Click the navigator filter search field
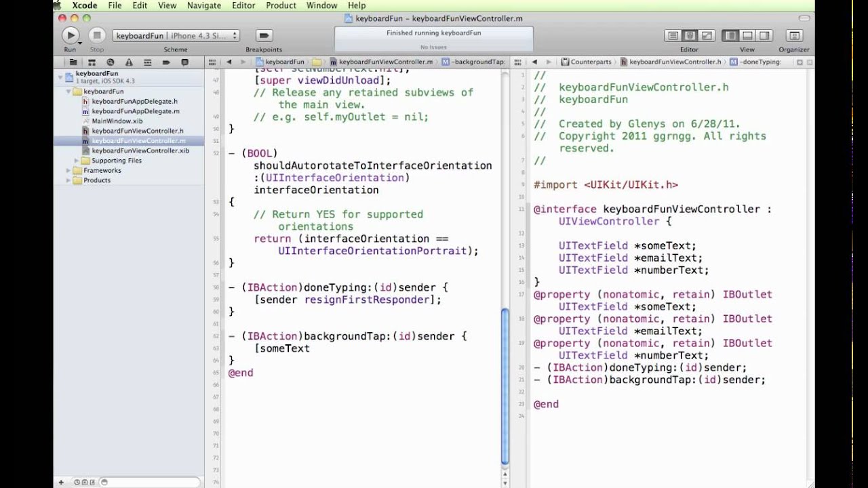 pos(151,482)
